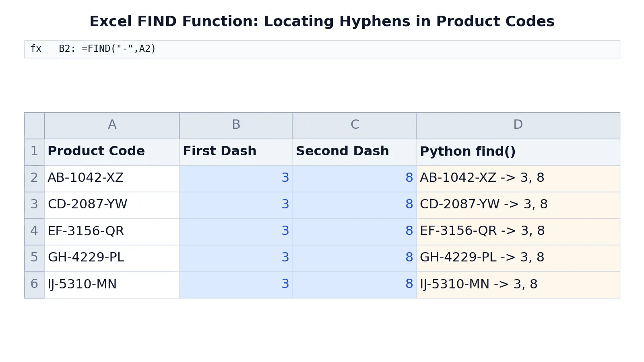
Task: Click cell "IJ-5310-MN -> 3, 8"
Action: [518, 285]
